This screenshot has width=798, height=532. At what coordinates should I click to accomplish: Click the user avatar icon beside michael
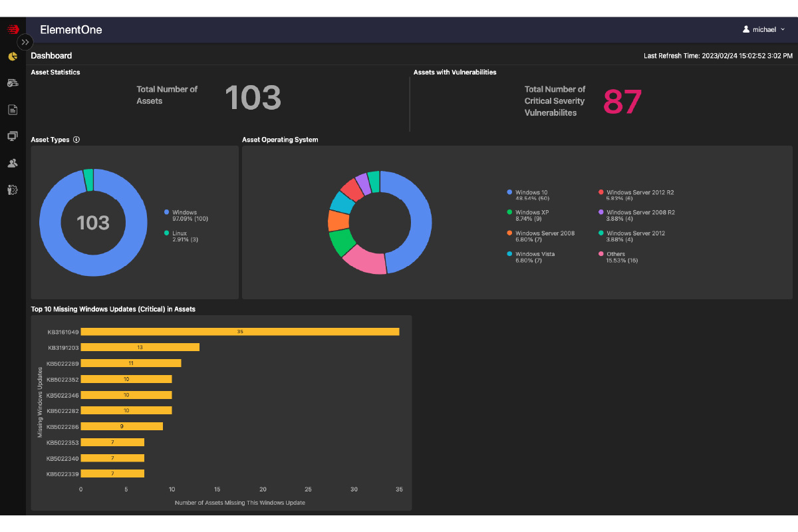(x=746, y=29)
